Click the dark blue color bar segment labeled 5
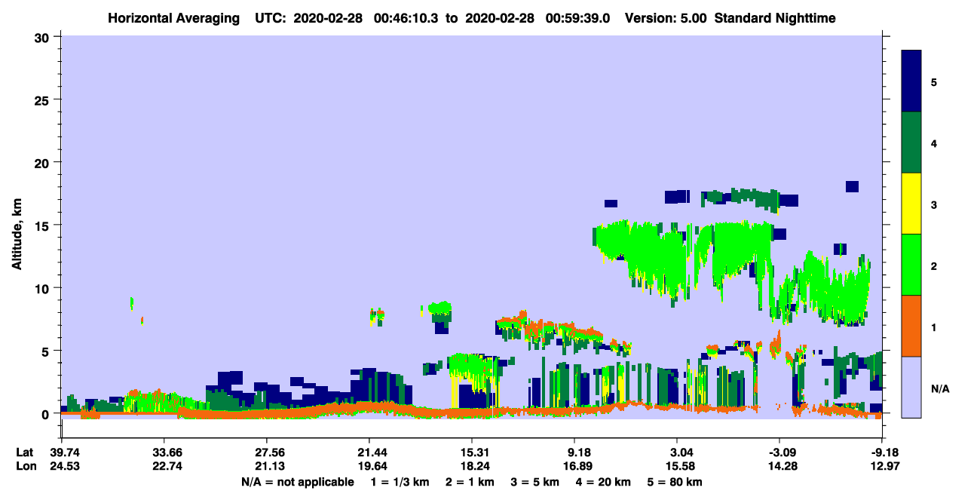This screenshot has height=503, width=980. [911, 81]
